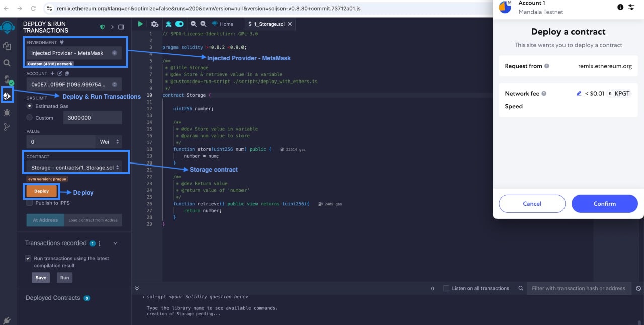This screenshot has height=325, width=644.
Task: Click the green verified shield icon
Action: (x=103, y=27)
